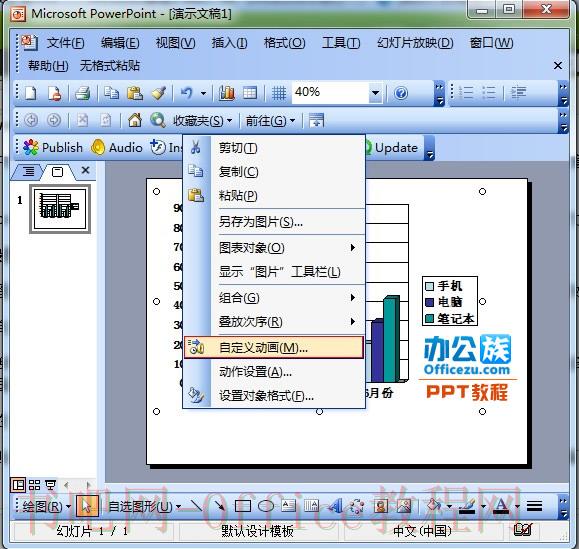This screenshot has width=579, height=549.
Task: Start slide show from view buttons
Action: point(50,485)
